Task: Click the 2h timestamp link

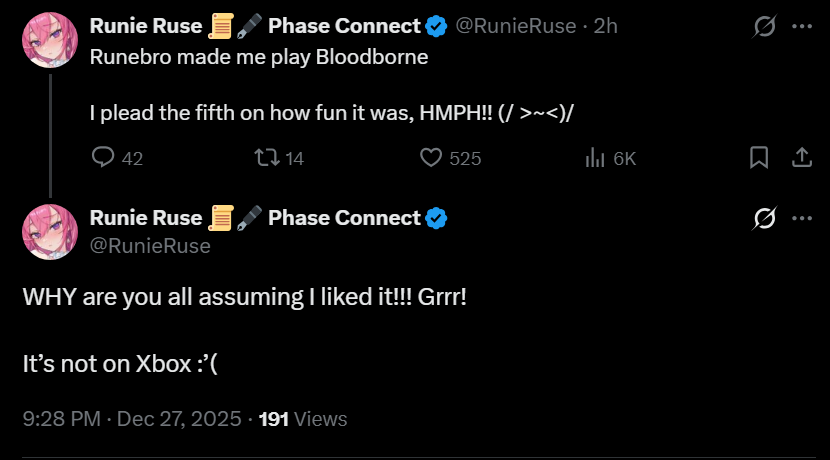Action: [x=606, y=26]
